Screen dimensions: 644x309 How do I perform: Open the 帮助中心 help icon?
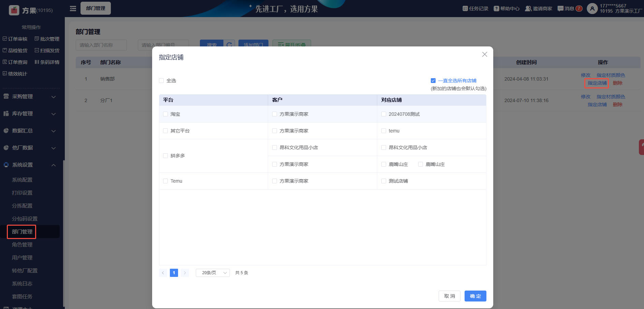[496, 9]
